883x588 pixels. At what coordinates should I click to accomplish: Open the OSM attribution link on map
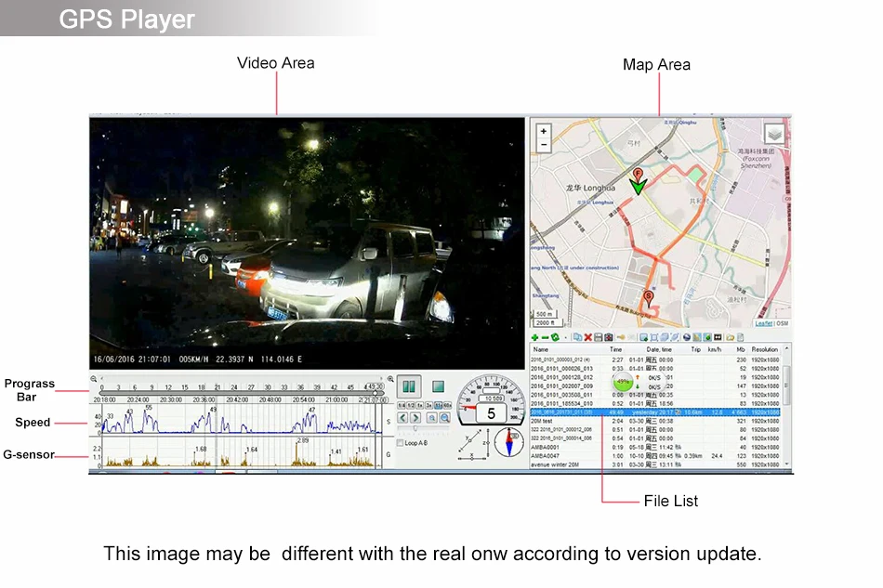[783, 323]
